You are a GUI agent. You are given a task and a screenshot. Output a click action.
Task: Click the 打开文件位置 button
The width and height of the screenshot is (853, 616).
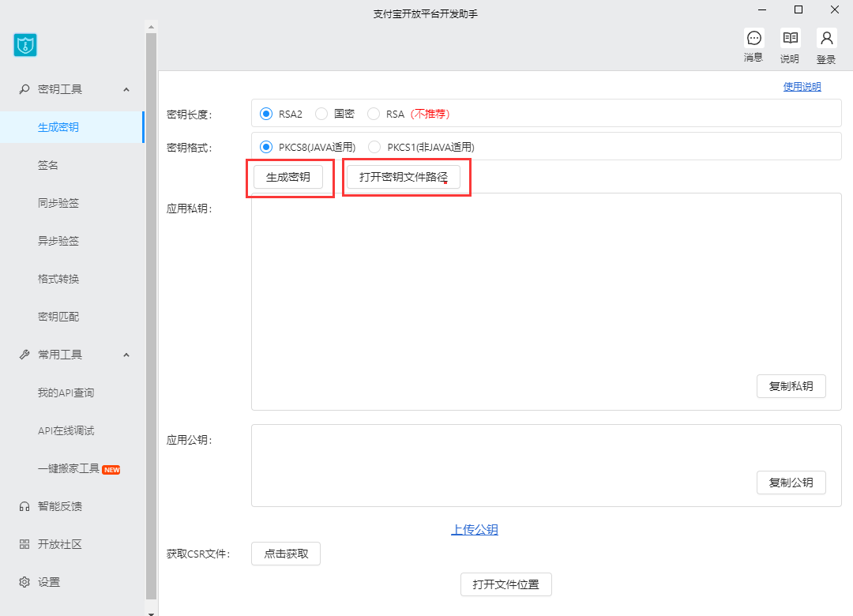[x=506, y=584]
